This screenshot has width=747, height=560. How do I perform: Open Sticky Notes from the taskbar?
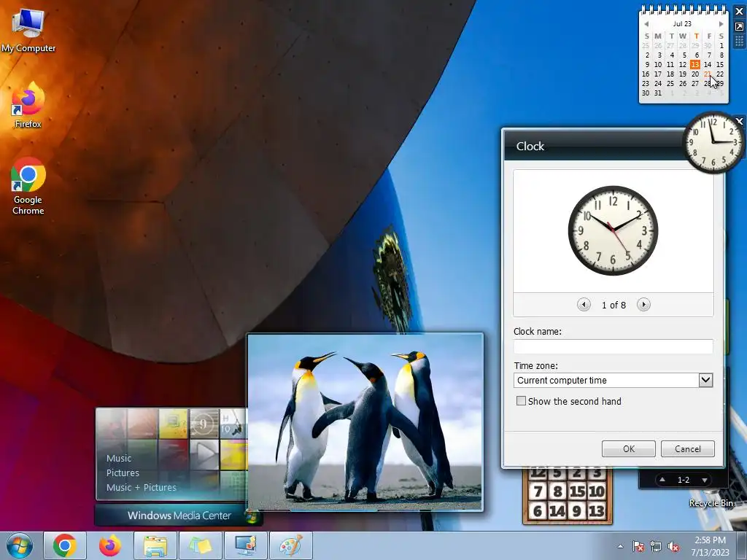[201, 545]
